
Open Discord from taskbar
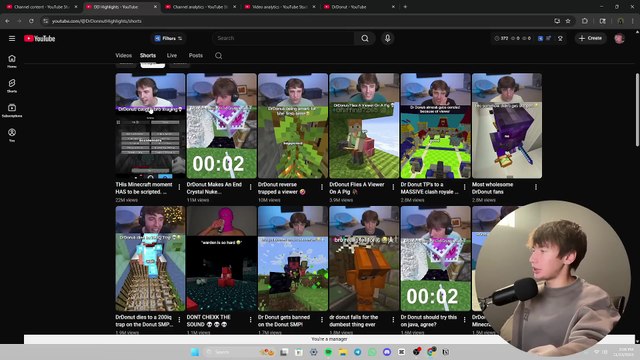387,352
